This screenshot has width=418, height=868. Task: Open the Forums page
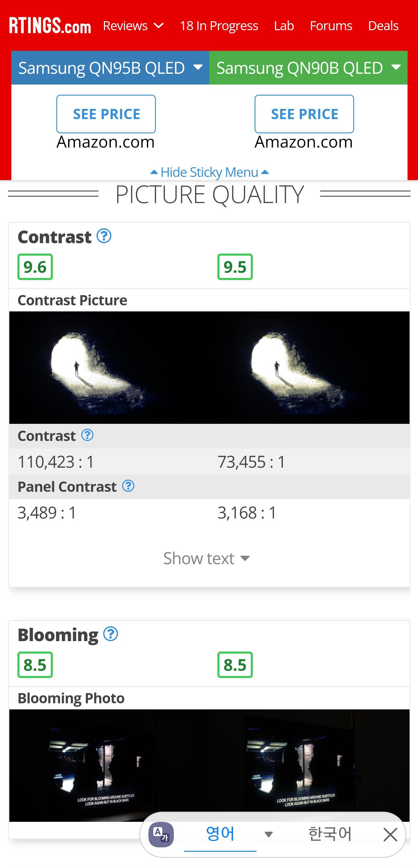point(331,26)
